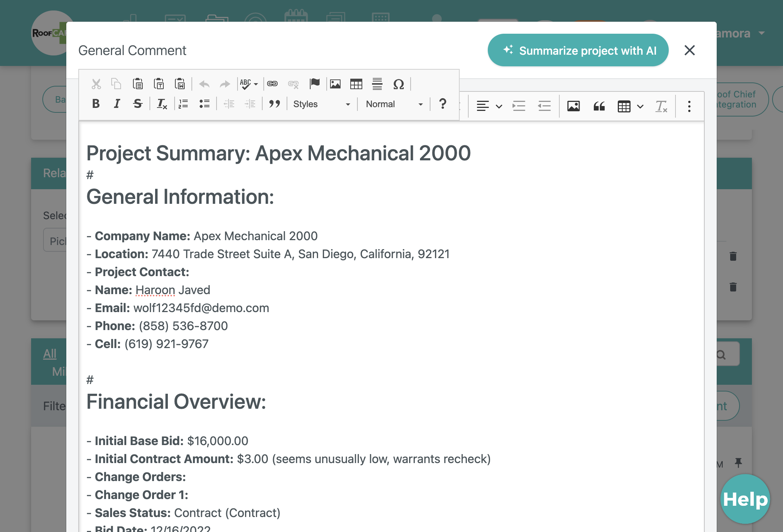Toggle bulleted list
Viewport: 783px width, 532px height.
(x=204, y=104)
